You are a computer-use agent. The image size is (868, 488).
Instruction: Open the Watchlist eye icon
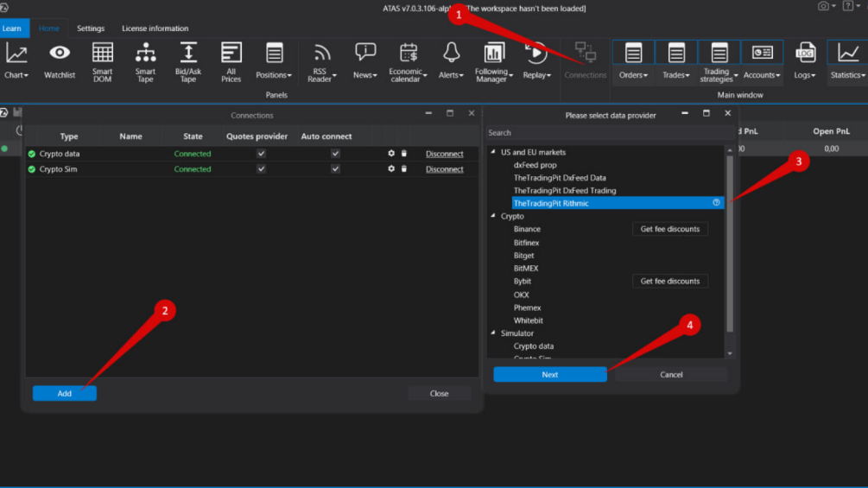click(x=60, y=53)
